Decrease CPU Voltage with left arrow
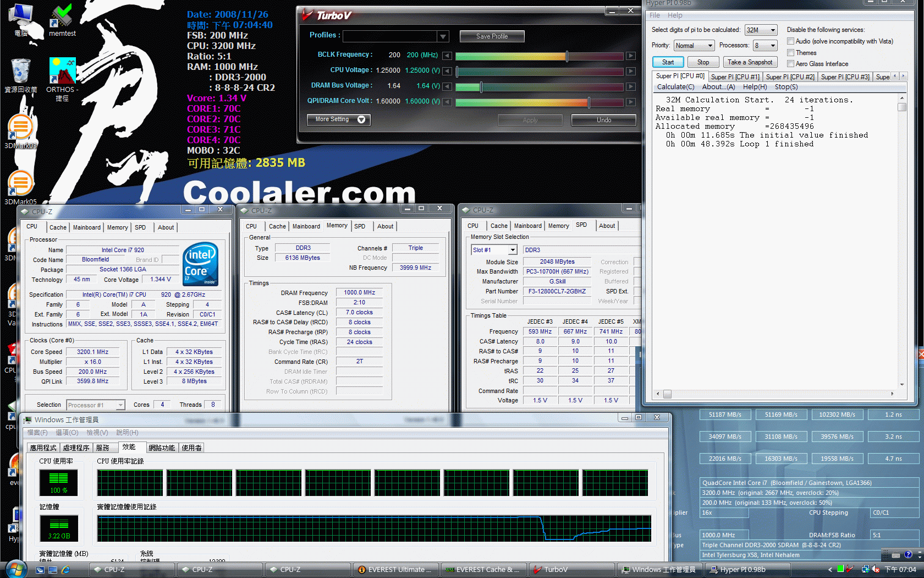924x578 pixels. click(447, 71)
